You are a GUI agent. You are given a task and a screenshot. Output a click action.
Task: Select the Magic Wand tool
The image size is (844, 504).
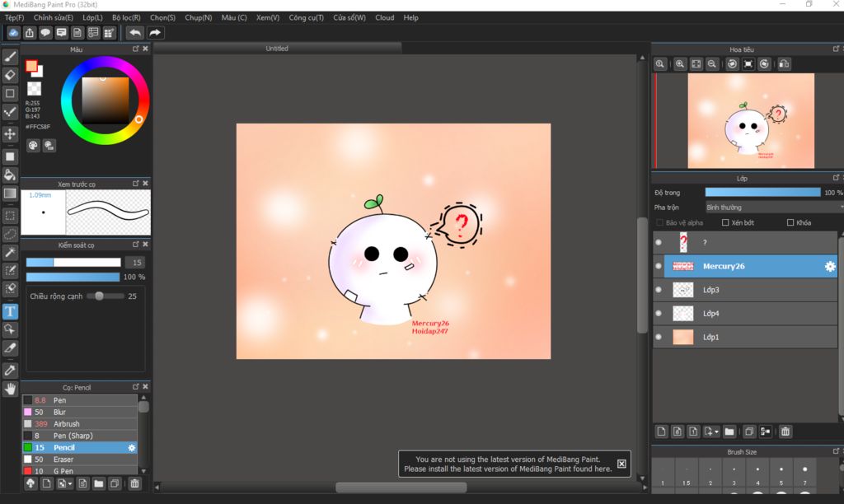coord(10,252)
